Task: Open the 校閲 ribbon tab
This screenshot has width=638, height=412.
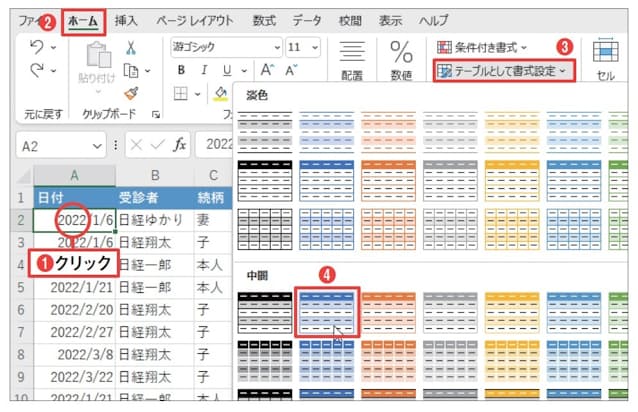Action: (x=350, y=20)
